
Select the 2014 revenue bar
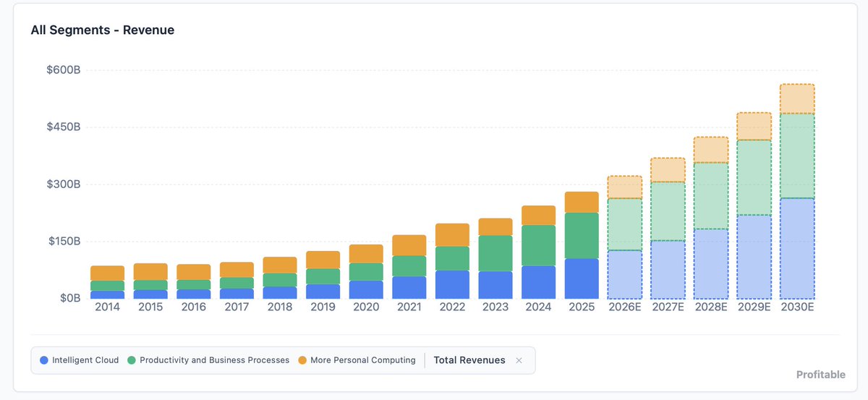(x=107, y=282)
